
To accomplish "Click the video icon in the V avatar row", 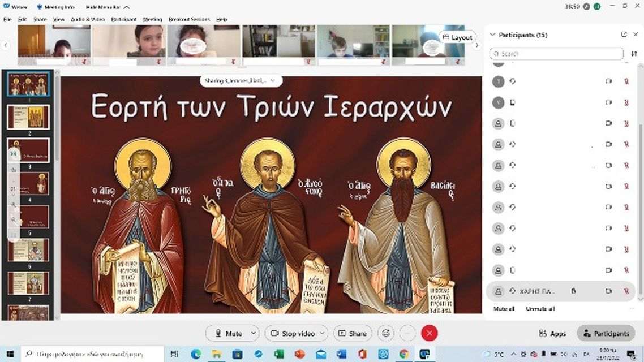I will point(609,102).
